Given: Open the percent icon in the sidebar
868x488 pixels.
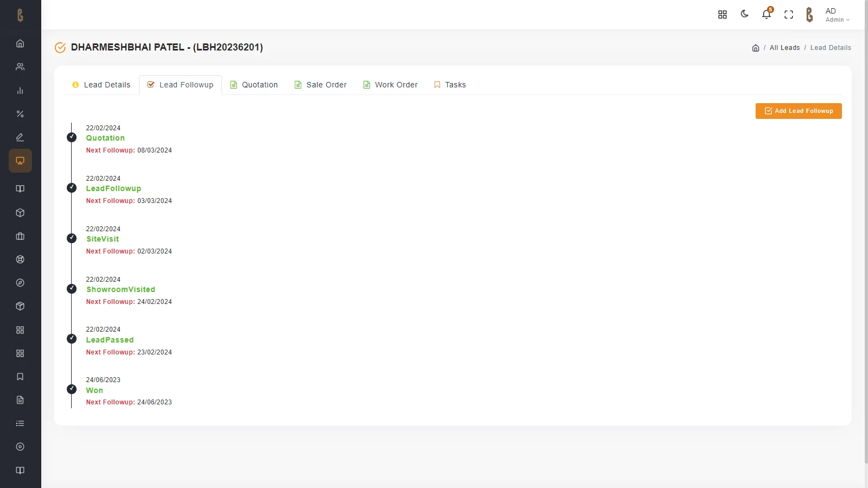Looking at the screenshot, I should (20, 114).
